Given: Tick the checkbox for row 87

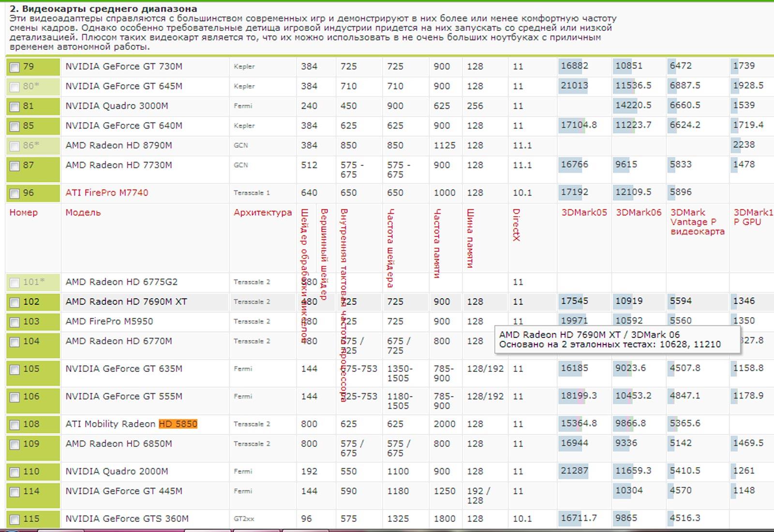Looking at the screenshot, I should [15, 166].
